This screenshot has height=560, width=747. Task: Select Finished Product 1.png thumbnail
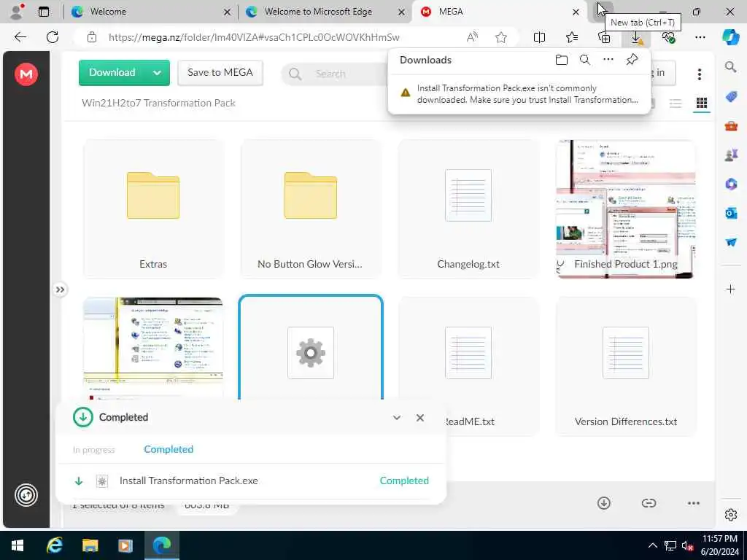pos(625,209)
